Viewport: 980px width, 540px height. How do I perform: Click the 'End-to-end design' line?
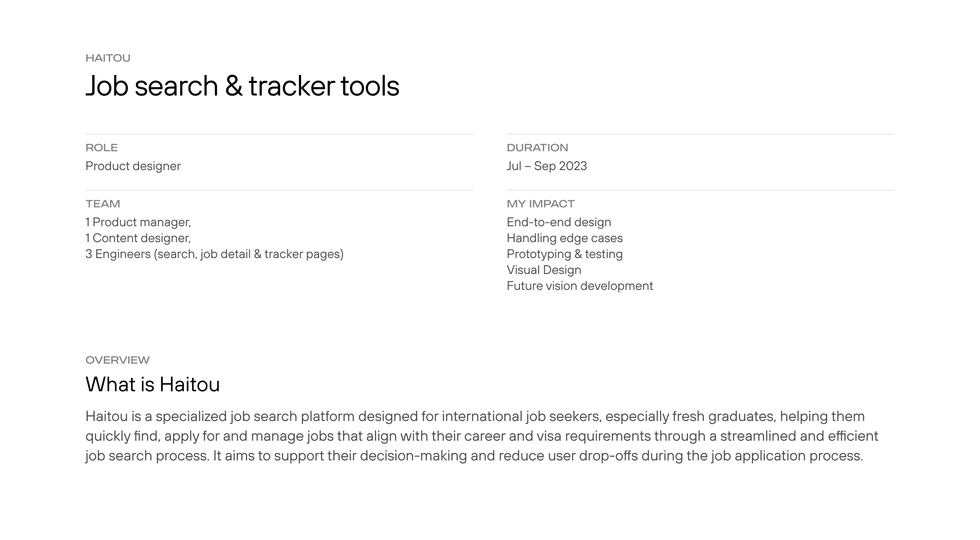559,222
